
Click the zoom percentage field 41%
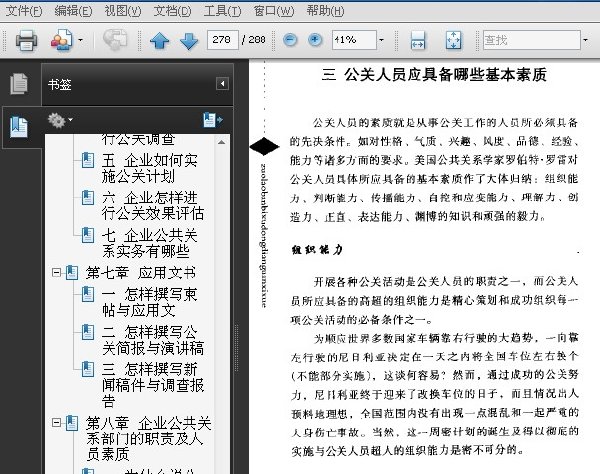(x=354, y=40)
